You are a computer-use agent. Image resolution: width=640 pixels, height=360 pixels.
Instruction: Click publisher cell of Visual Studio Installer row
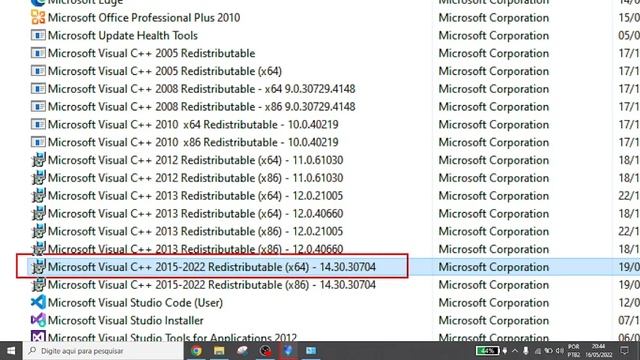494,320
